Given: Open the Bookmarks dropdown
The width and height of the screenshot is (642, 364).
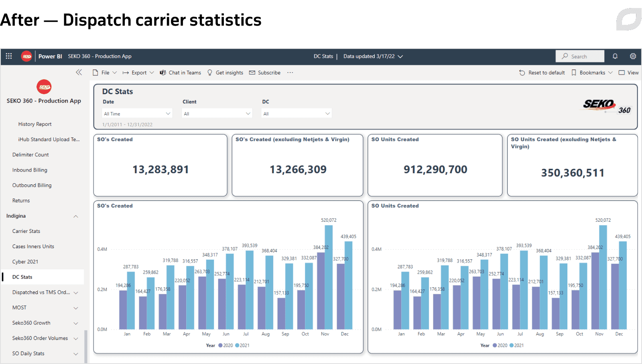Looking at the screenshot, I should tap(592, 73).
